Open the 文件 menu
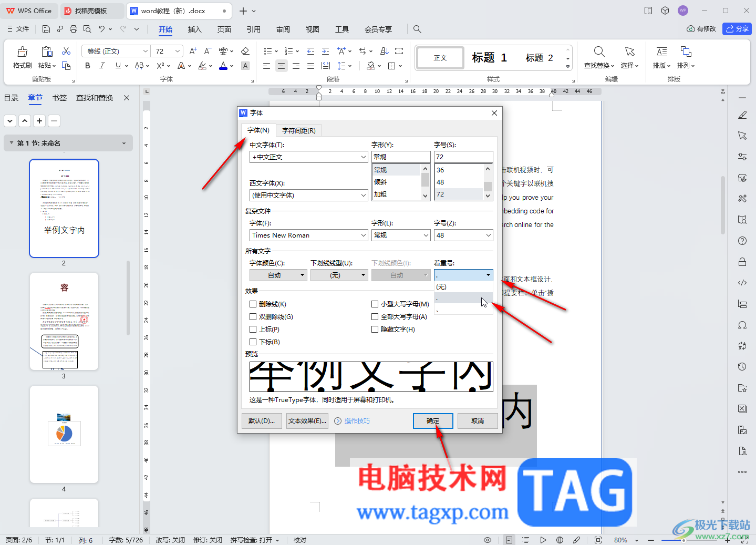This screenshot has width=756, height=545. click(x=18, y=29)
